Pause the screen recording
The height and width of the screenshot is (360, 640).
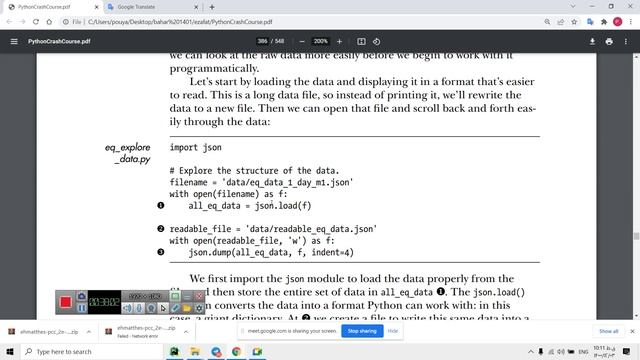pyautogui.click(x=81, y=308)
